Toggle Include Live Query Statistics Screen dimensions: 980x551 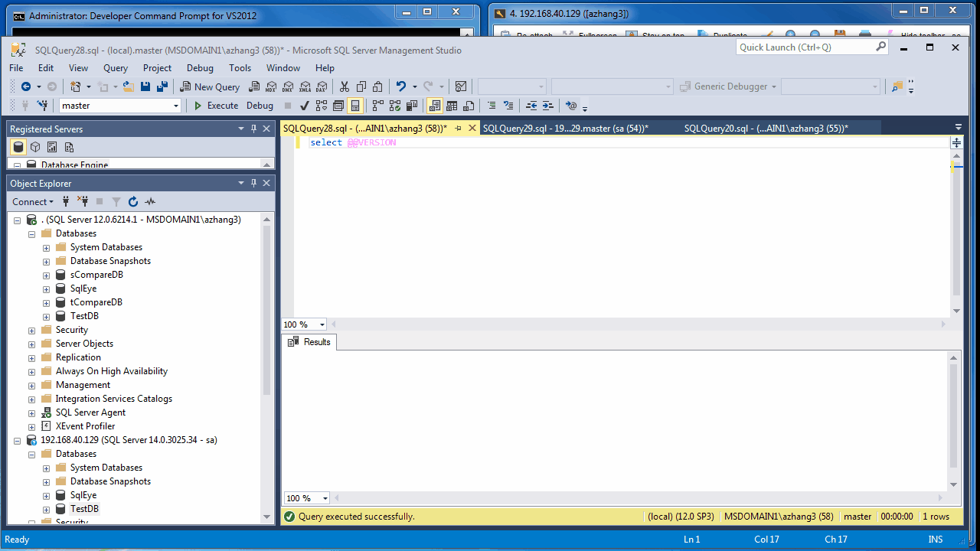coord(395,106)
